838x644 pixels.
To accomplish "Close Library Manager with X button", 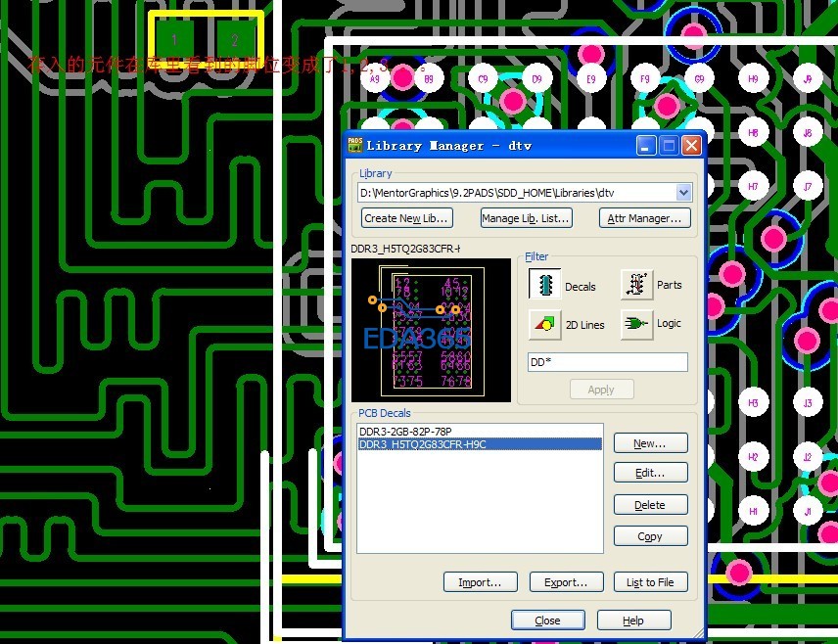I will click(x=691, y=146).
